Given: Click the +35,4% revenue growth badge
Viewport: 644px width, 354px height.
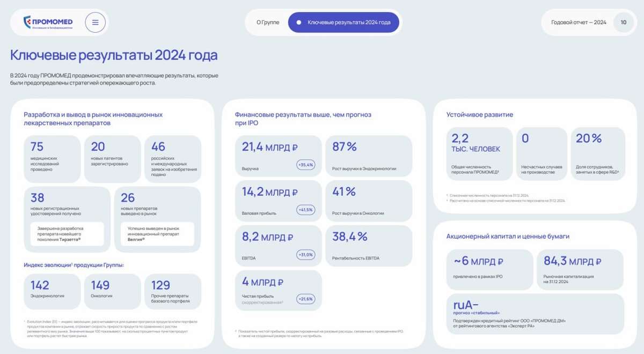Looking at the screenshot, I should (306, 165).
